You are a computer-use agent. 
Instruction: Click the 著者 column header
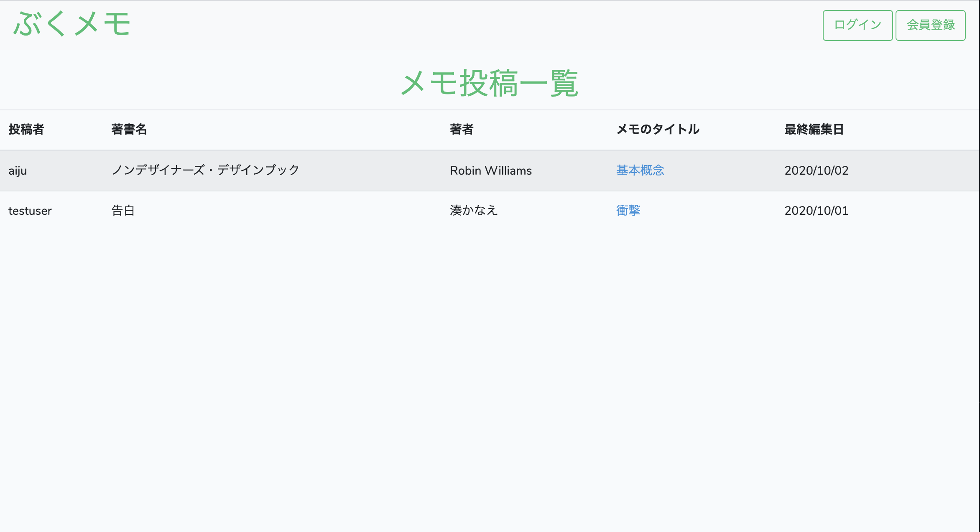(x=462, y=130)
